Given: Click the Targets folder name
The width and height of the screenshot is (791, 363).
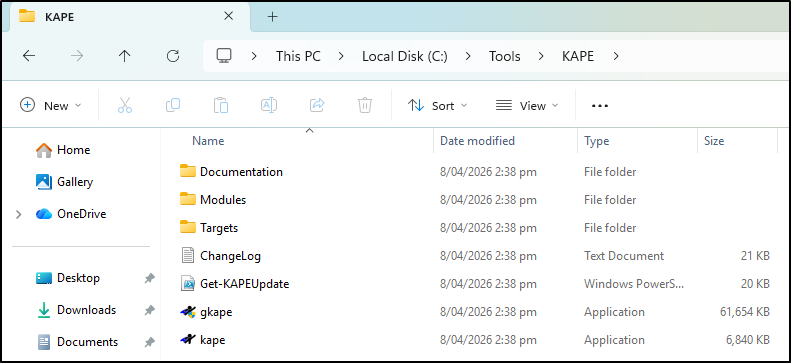Looking at the screenshot, I should click(219, 228).
